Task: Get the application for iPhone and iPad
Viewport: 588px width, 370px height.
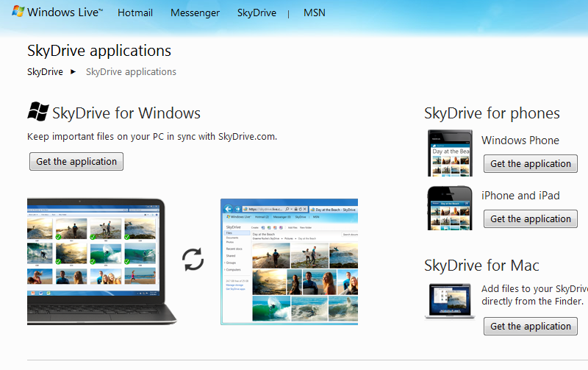Action: coord(530,218)
